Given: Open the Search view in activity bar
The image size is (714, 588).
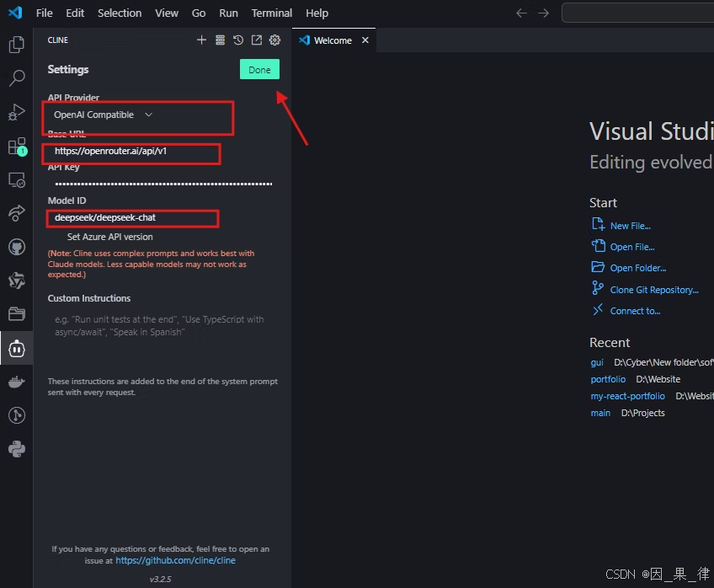Looking at the screenshot, I should coord(16,78).
